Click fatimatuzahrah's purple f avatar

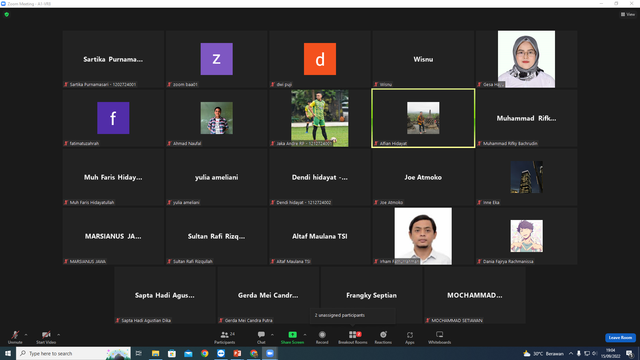pos(113,118)
